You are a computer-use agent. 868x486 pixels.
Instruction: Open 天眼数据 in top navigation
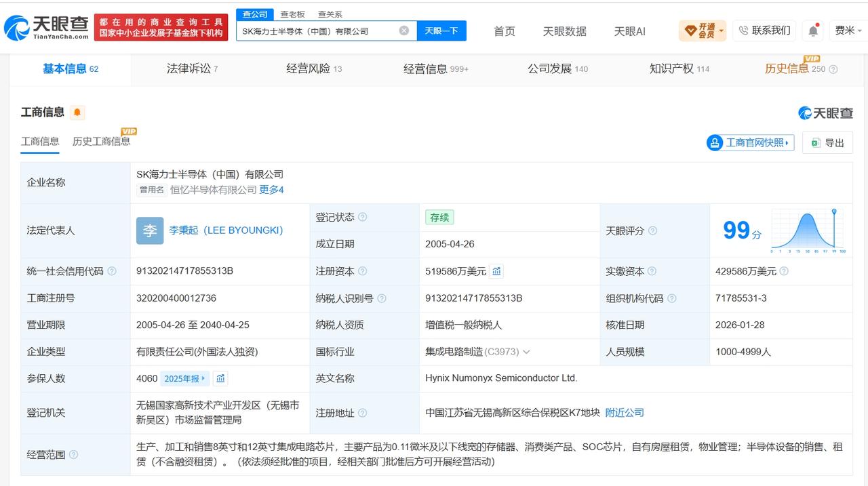565,31
